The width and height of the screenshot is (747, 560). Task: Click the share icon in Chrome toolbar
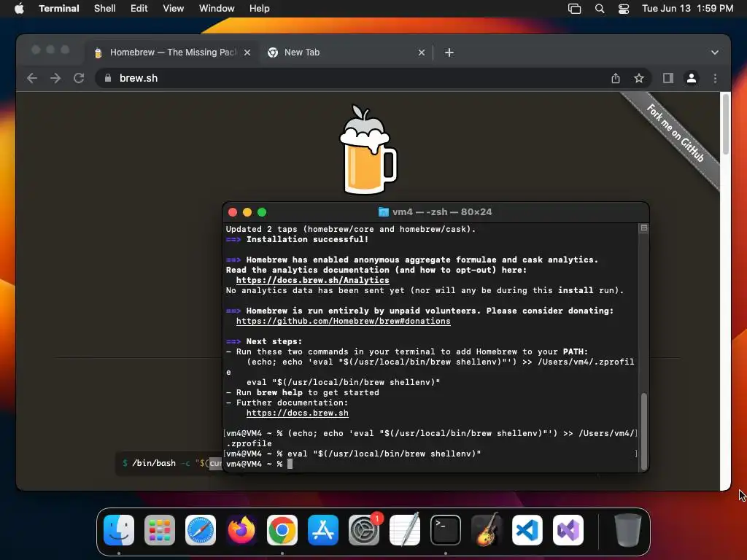coord(616,78)
